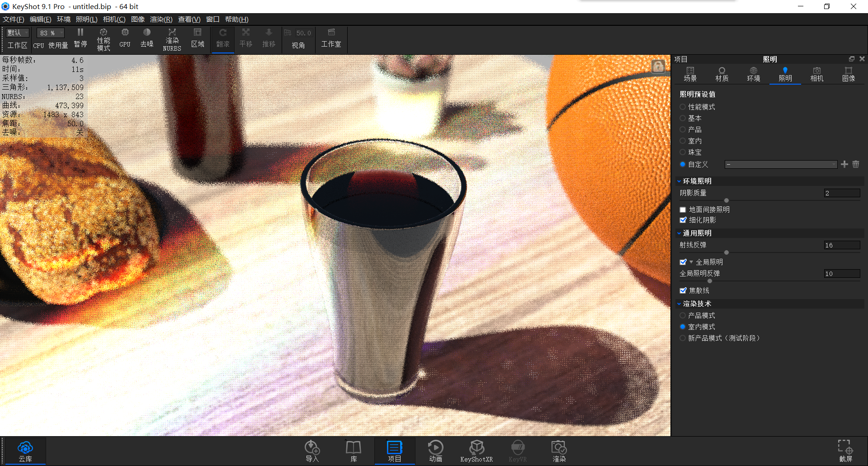
Task: Activate the 平移 pan tool
Action: 245,38
